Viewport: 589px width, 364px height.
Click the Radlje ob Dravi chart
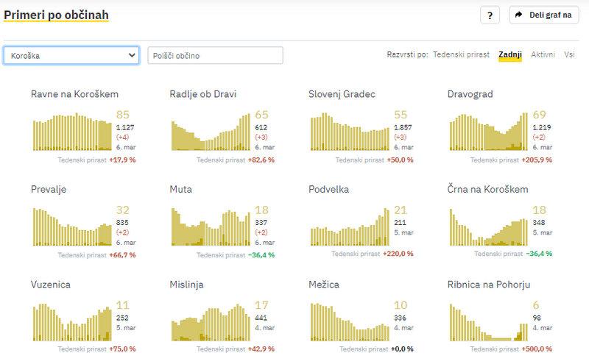pos(211,132)
